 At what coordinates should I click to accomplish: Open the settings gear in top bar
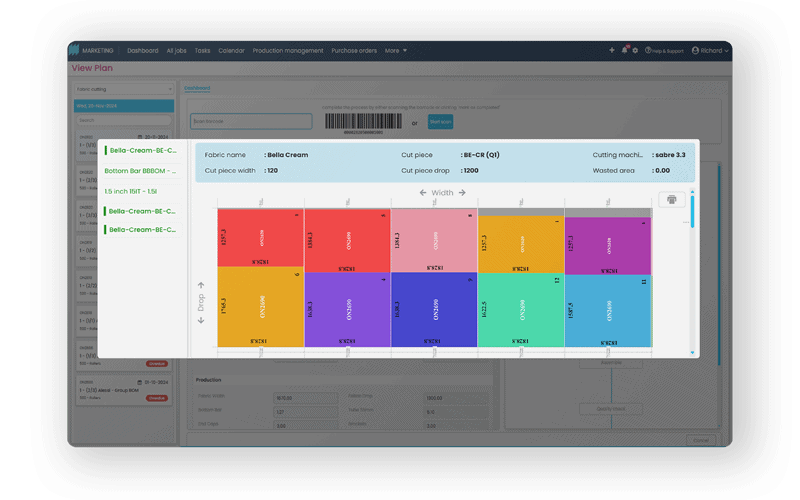(635, 50)
